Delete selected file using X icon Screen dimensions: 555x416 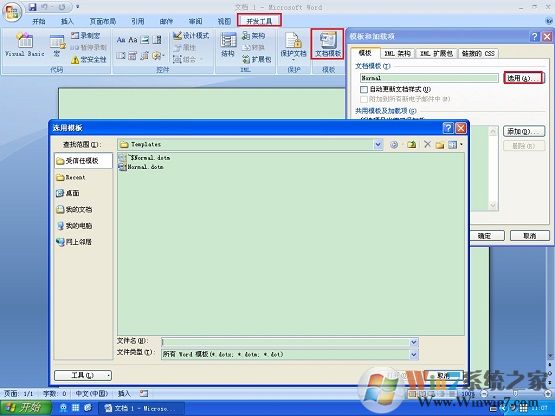pos(427,144)
